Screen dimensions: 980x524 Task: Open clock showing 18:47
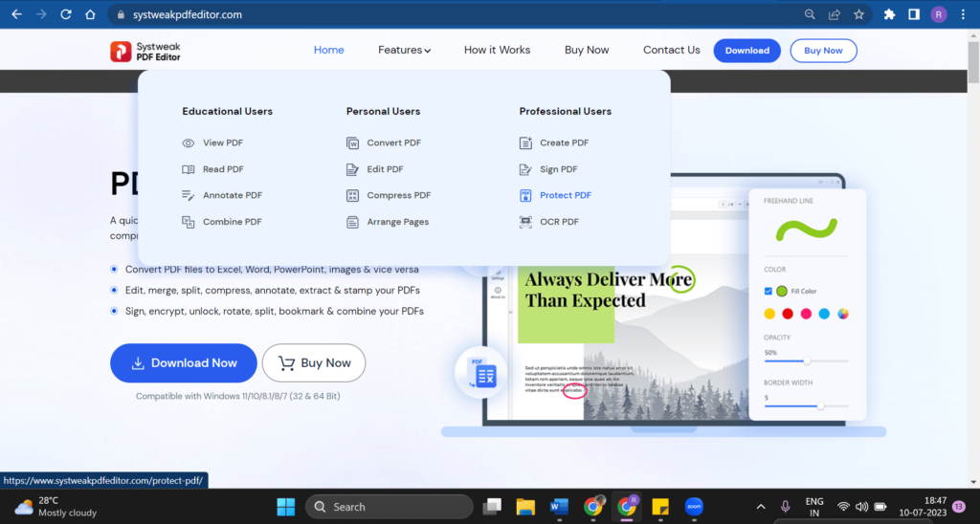click(x=923, y=507)
